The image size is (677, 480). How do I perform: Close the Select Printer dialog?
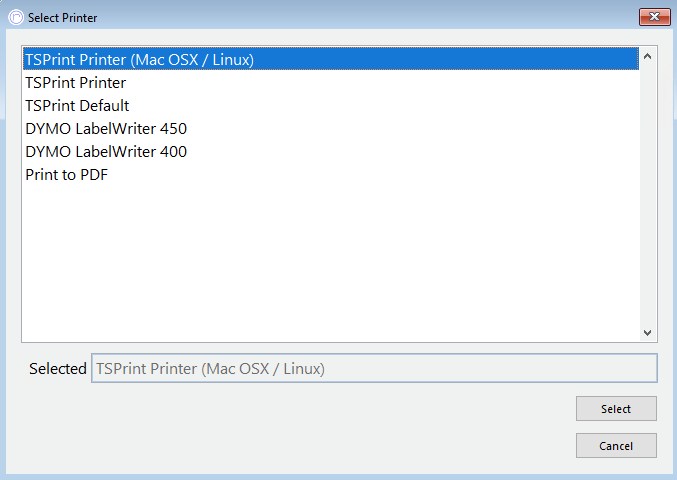tap(655, 17)
